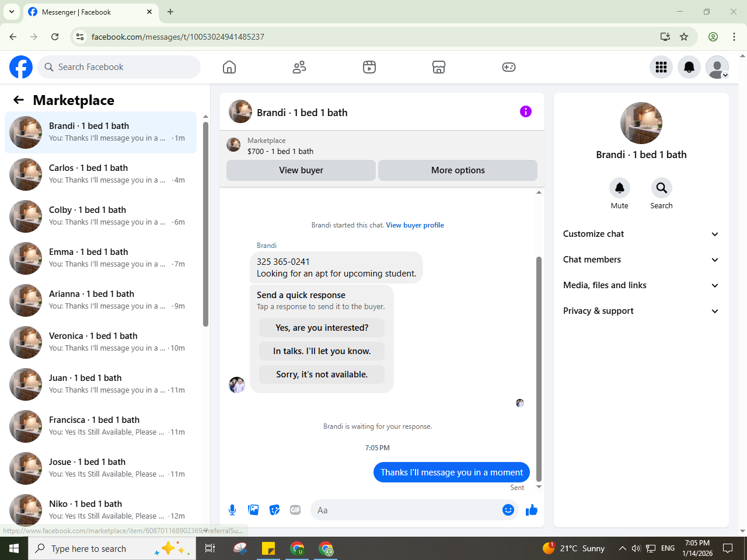Show hidden system tray icons chevron
Screen dimensions: 747x560
(x=622, y=548)
